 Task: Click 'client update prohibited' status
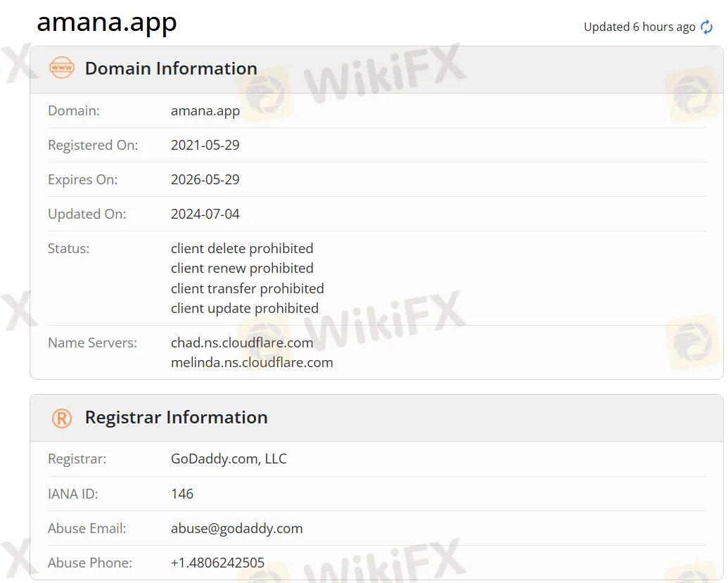(245, 308)
